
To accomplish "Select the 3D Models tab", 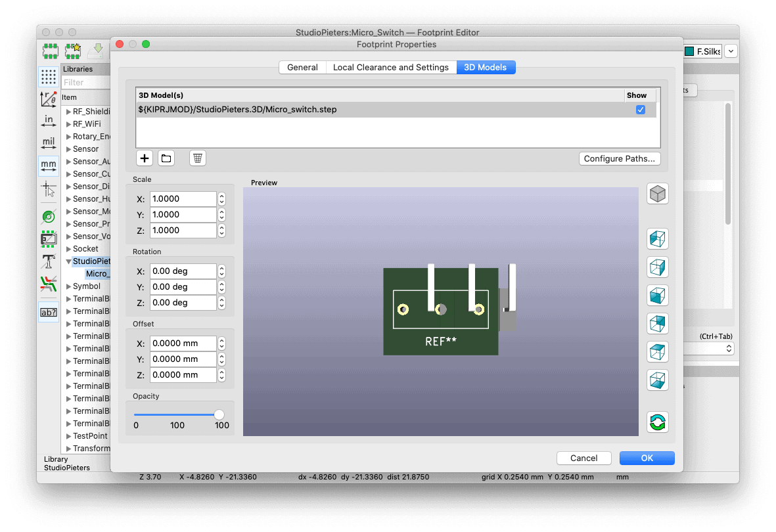I will pyautogui.click(x=486, y=67).
